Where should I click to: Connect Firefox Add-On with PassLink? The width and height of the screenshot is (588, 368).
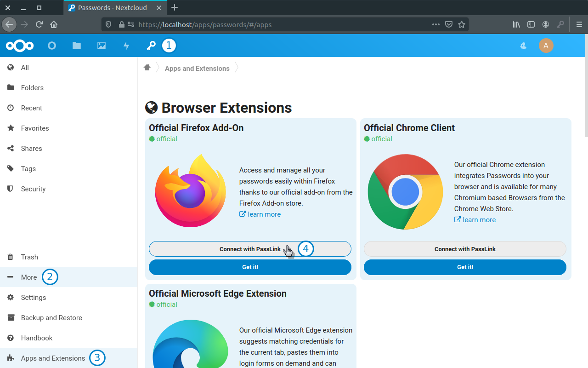pos(250,249)
